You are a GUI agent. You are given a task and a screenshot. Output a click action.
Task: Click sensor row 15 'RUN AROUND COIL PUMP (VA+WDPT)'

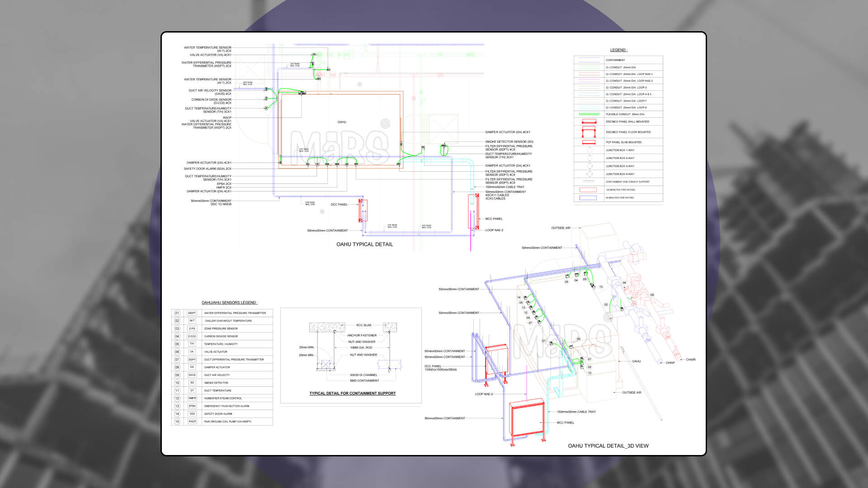click(222, 422)
